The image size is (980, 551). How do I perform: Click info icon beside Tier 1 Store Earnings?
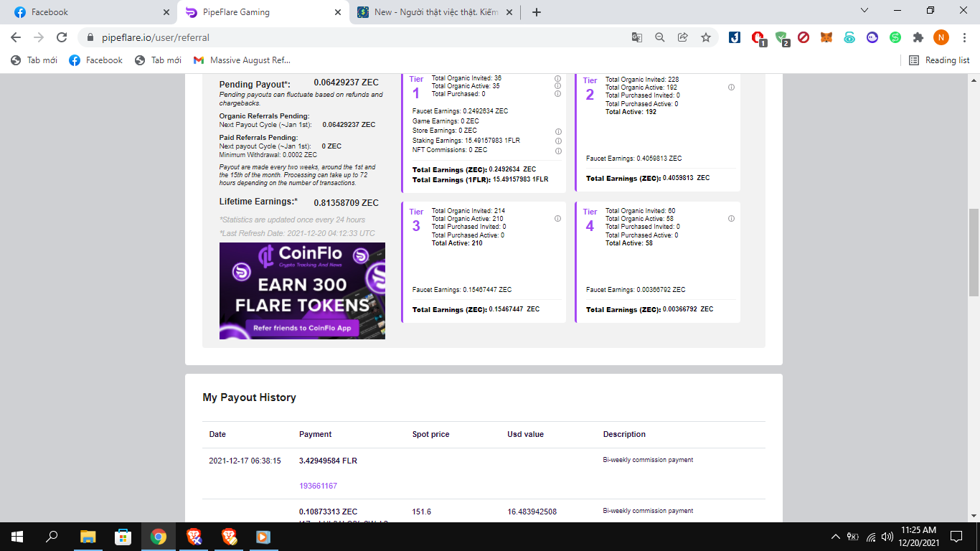click(557, 132)
